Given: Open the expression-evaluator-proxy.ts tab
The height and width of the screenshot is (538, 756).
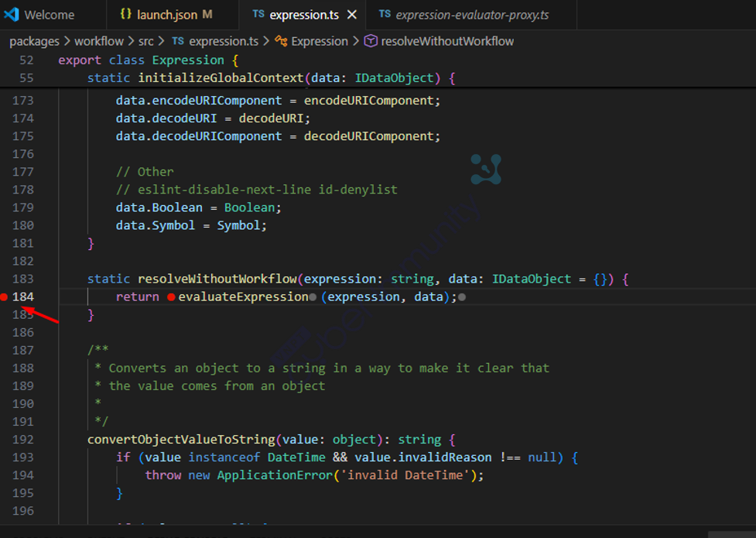Looking at the screenshot, I should [x=471, y=15].
